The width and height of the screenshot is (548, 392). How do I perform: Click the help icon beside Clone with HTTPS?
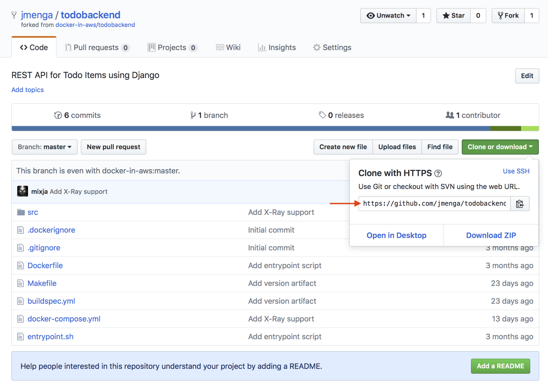coord(438,173)
